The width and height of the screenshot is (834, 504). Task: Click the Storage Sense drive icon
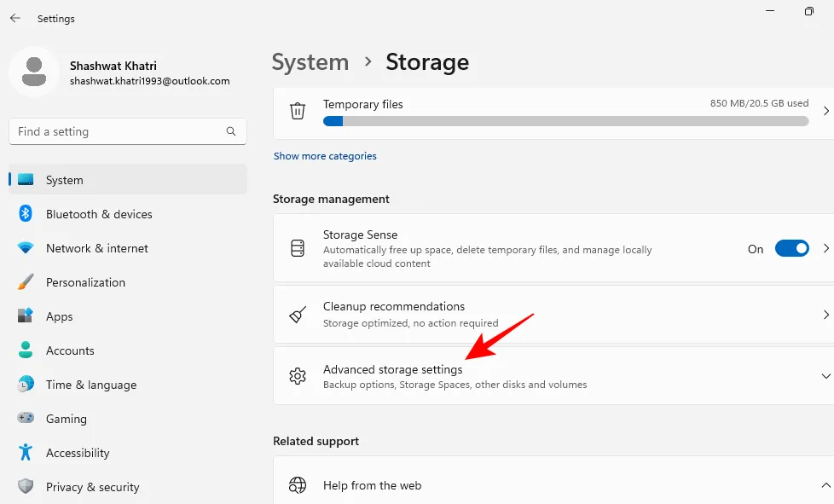pyautogui.click(x=298, y=248)
